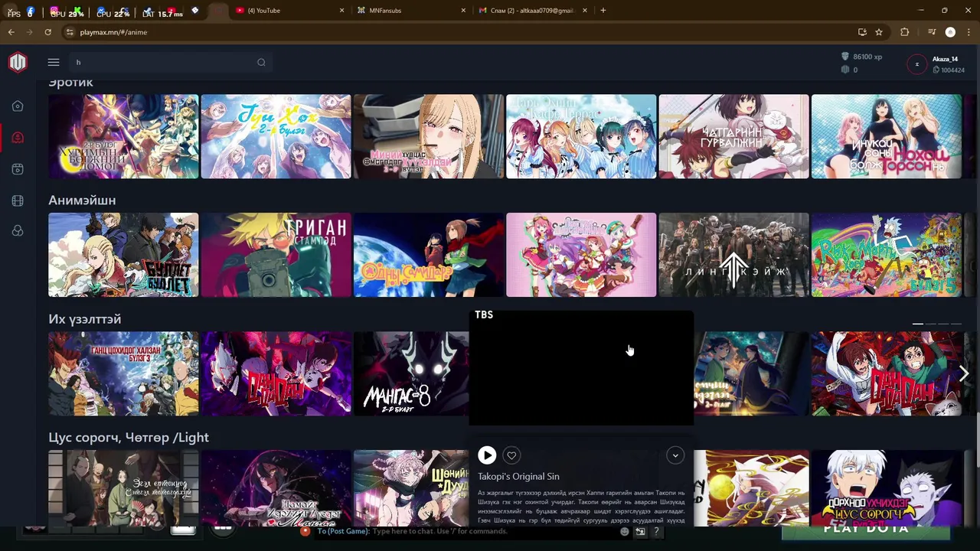Click the Takopi's Original Sin title

tap(518, 476)
